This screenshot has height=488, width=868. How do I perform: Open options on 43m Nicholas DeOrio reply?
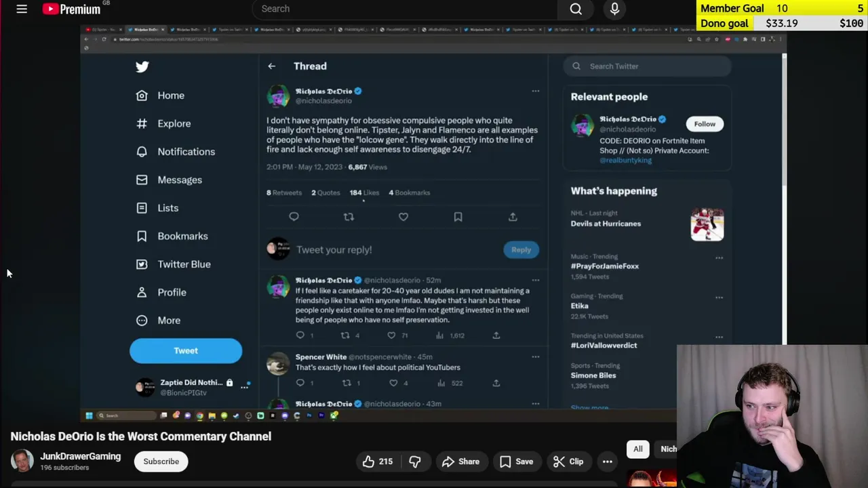tap(535, 404)
